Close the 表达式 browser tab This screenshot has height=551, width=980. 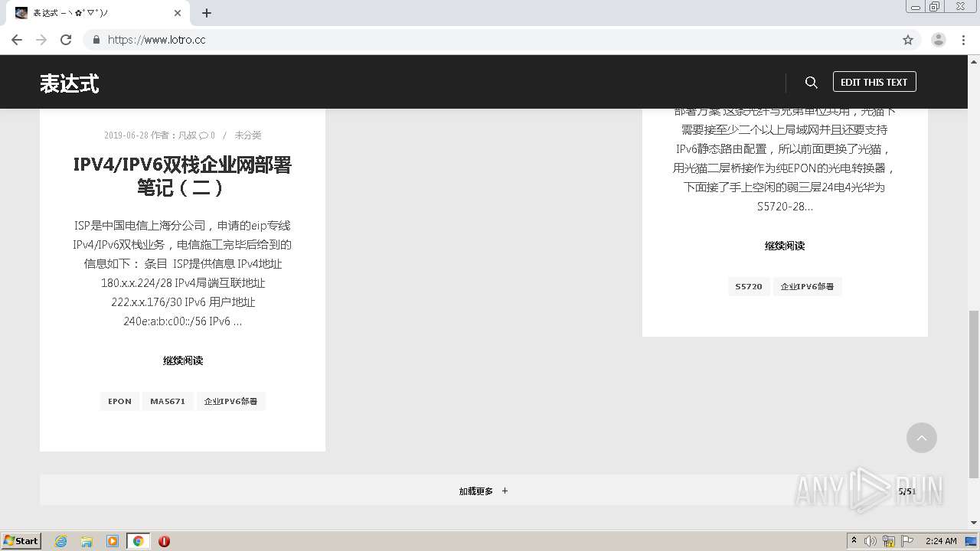tap(178, 13)
